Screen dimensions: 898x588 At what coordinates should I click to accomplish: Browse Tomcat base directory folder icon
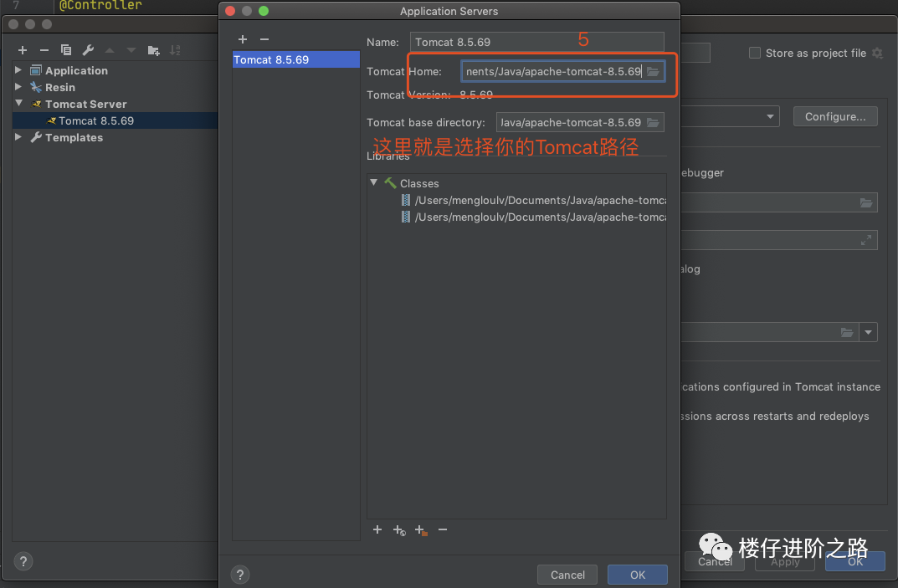[x=653, y=122]
